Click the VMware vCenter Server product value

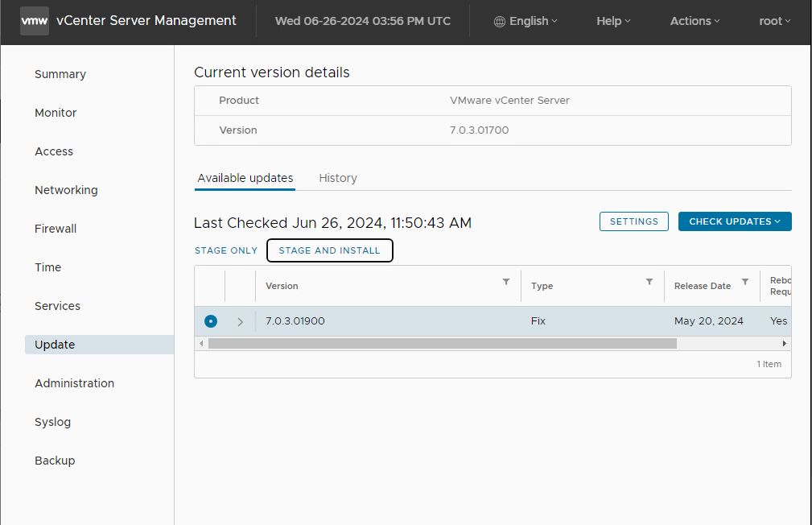509,101
